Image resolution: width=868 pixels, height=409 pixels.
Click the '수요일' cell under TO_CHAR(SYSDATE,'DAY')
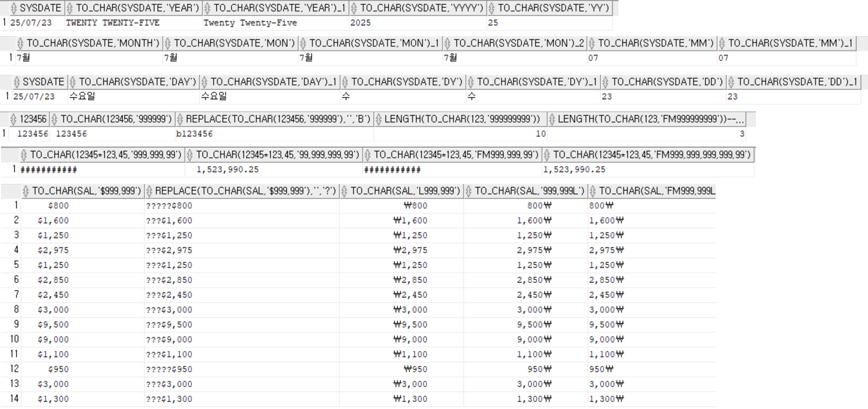tap(82, 96)
